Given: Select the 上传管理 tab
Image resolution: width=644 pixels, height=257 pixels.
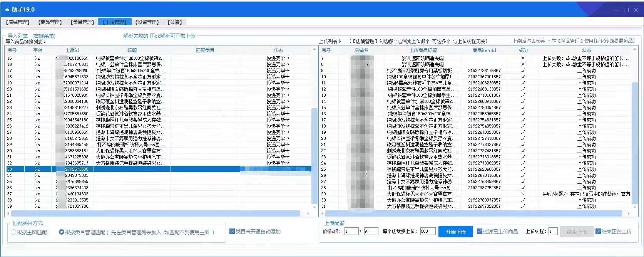Looking at the screenshot, I should [x=115, y=22].
